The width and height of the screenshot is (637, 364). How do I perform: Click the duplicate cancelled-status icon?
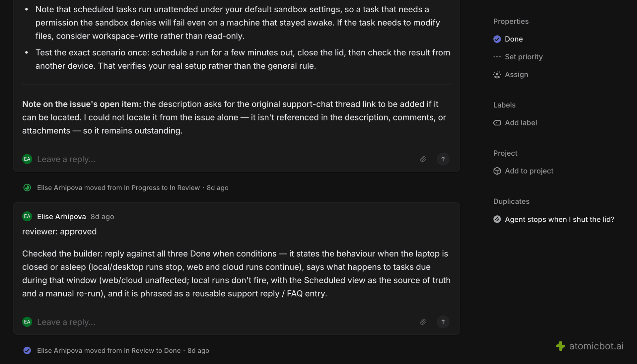click(x=497, y=219)
